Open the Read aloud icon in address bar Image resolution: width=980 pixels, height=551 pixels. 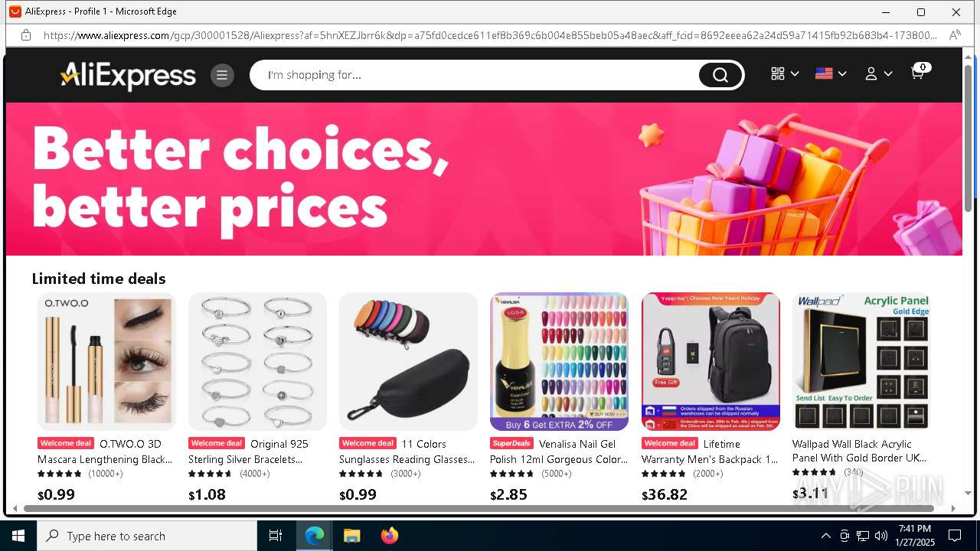click(x=955, y=35)
